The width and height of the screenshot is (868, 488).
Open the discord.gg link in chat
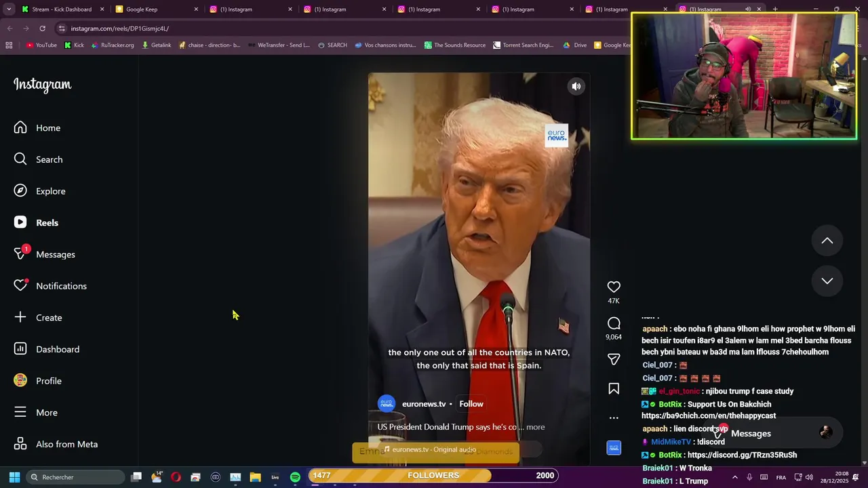(742, 455)
